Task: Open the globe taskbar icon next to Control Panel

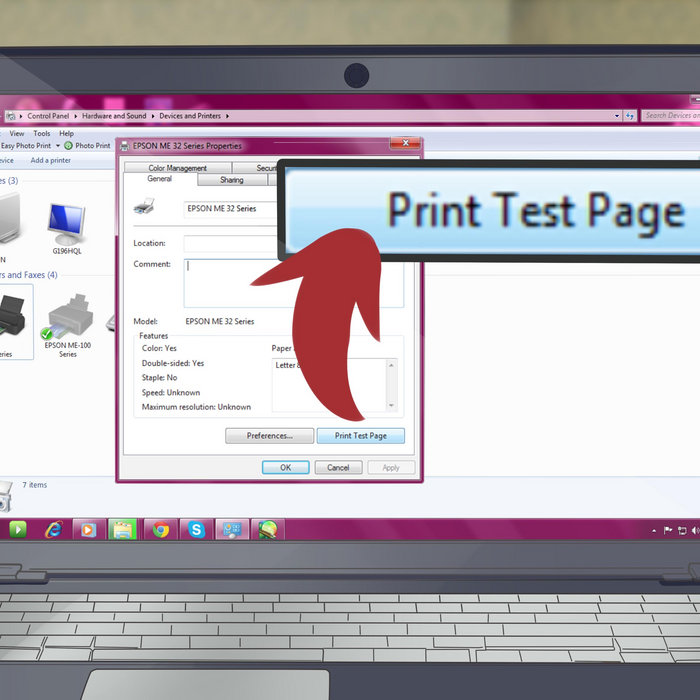Action: click(267, 530)
